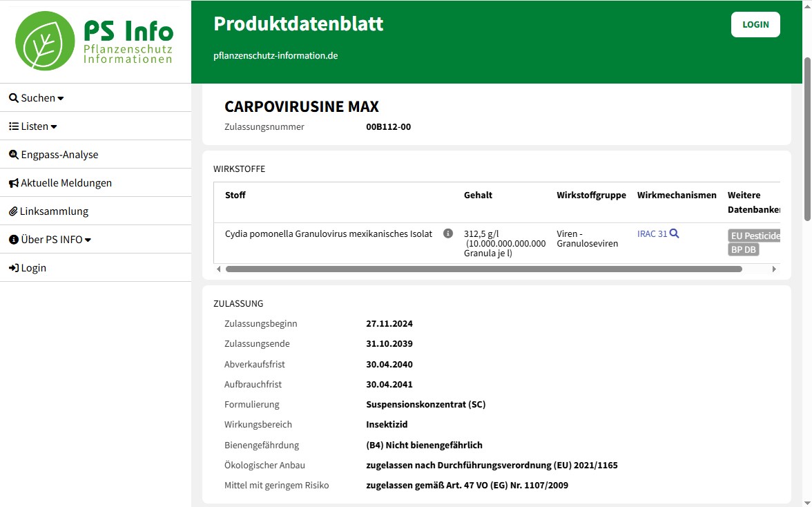Click the info icon beside Cydia pomonella Granulovirus
This screenshot has height=507, width=812.
pos(448,233)
